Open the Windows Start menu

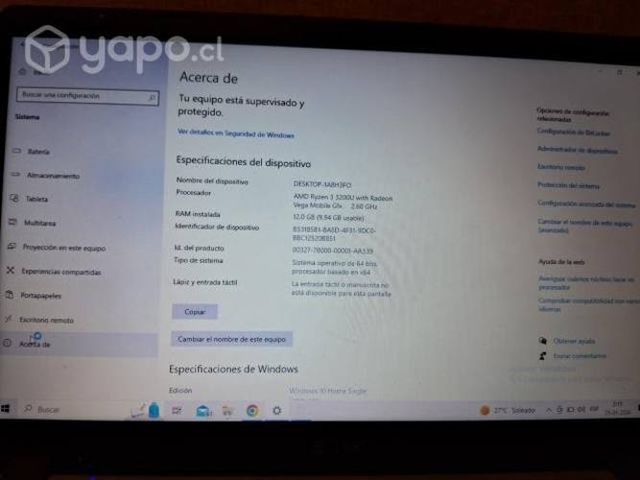coord(5,409)
